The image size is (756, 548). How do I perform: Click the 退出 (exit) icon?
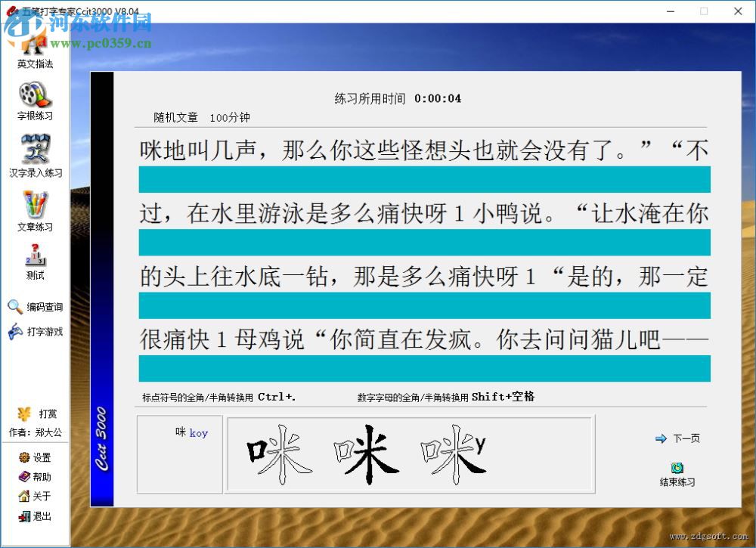[33, 515]
